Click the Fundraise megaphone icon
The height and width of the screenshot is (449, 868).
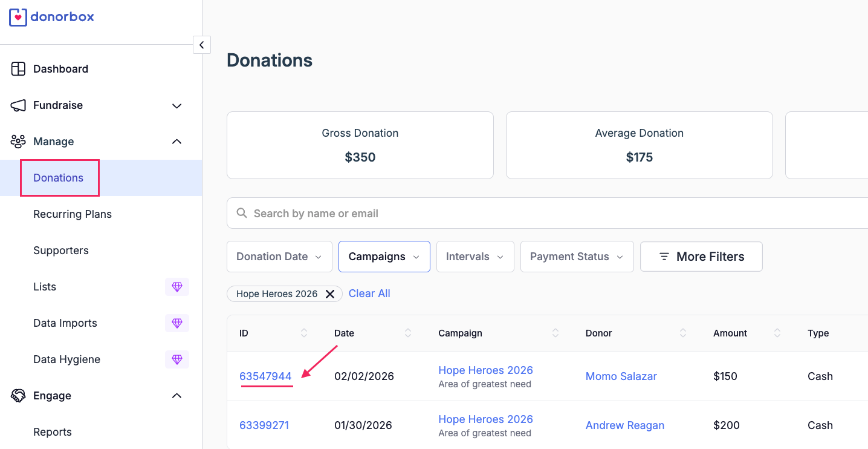(18, 105)
